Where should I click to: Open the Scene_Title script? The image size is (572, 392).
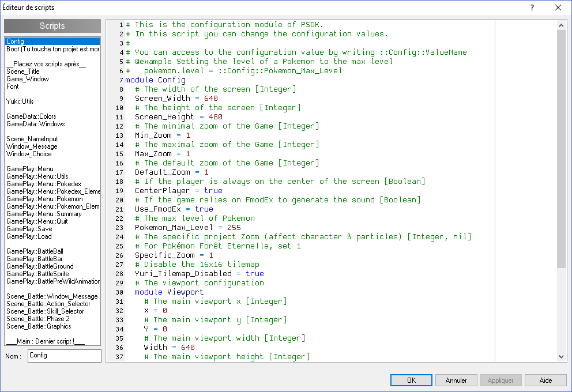tap(52, 71)
